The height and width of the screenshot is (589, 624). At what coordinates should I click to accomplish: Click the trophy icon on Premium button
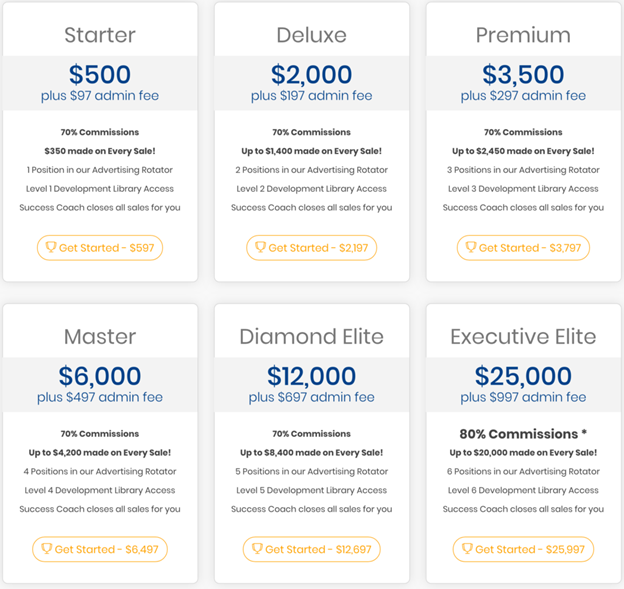click(471, 247)
